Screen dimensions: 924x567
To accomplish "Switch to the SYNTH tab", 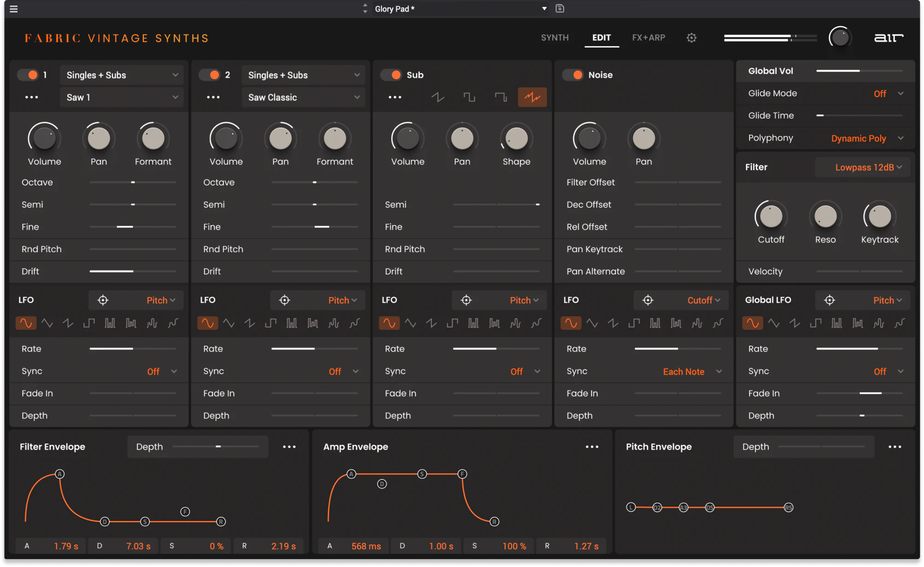I will [554, 38].
